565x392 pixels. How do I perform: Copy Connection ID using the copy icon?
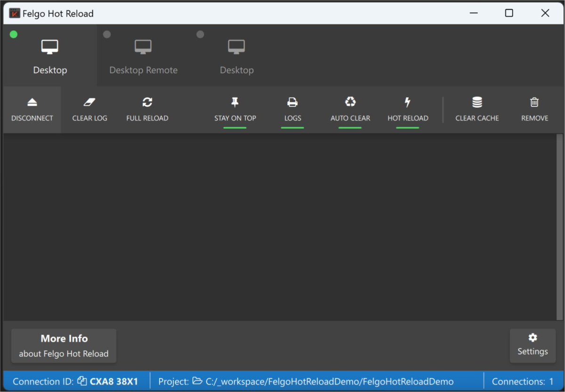82,381
